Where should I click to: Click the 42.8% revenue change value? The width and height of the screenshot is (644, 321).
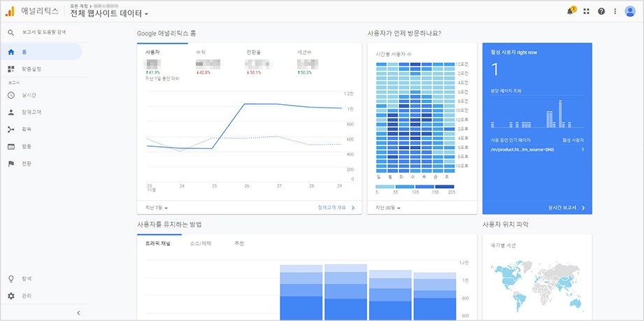(x=203, y=72)
